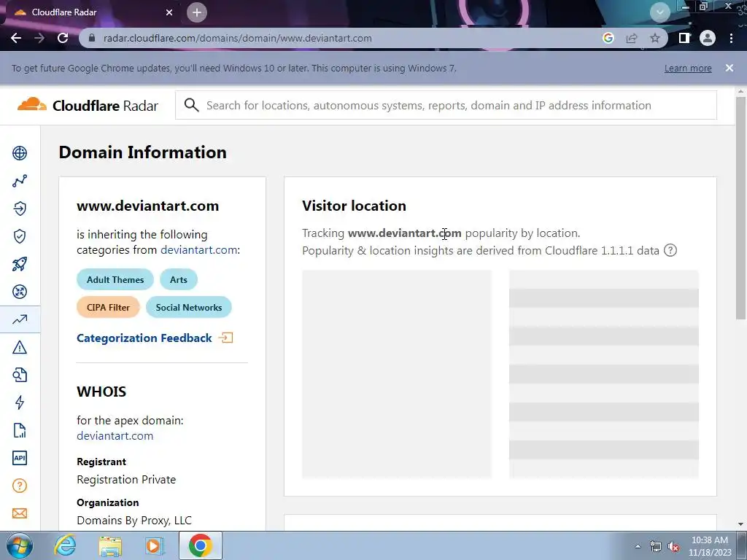This screenshot has height=560, width=747.
Task: Click the tab search dropdown arrow
Action: click(659, 12)
